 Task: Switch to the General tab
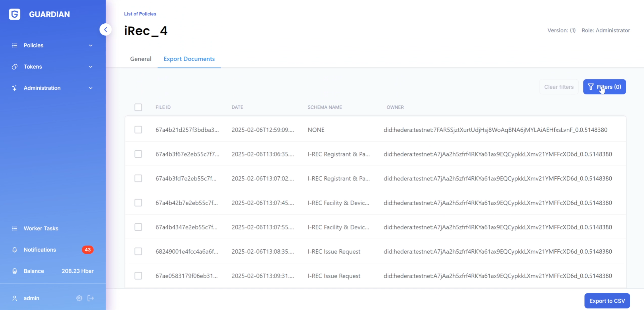click(141, 59)
